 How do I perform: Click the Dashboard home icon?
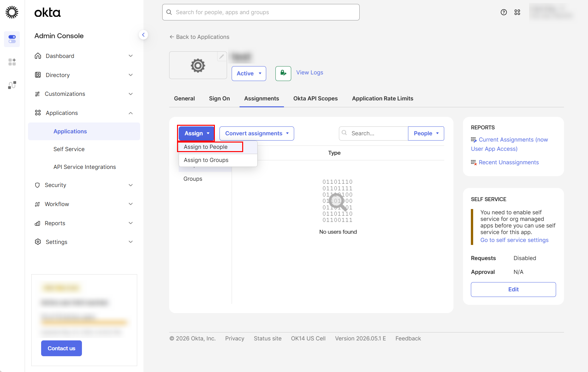(x=38, y=56)
